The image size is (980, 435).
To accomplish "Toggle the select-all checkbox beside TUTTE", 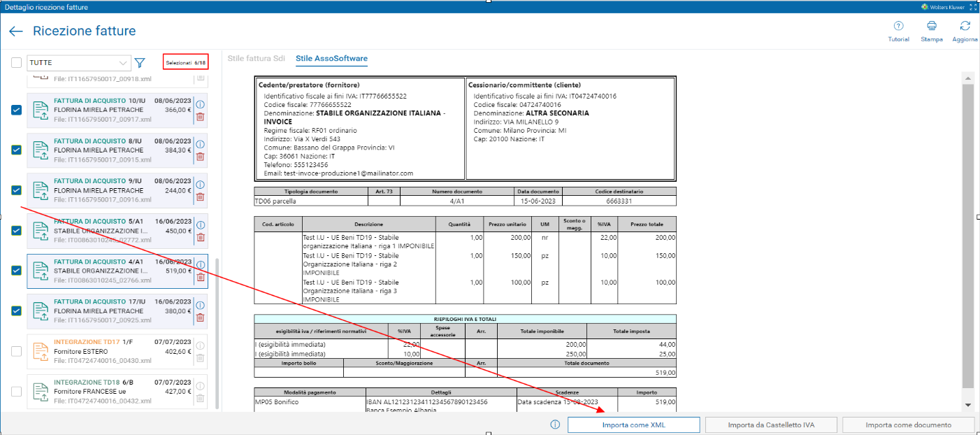I will coord(17,63).
